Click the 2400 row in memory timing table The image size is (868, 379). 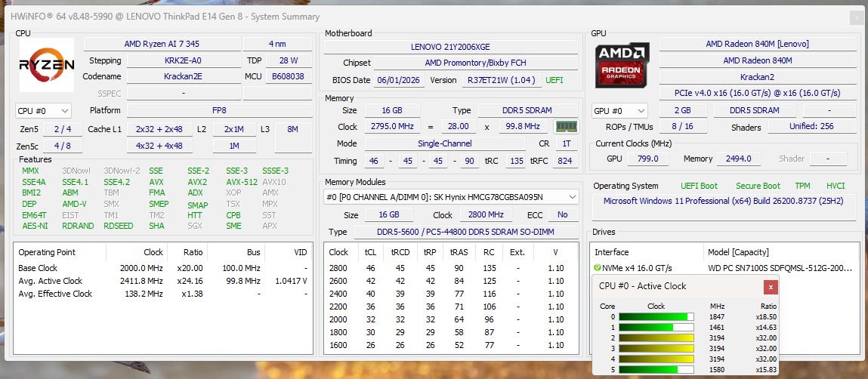click(x=451, y=294)
